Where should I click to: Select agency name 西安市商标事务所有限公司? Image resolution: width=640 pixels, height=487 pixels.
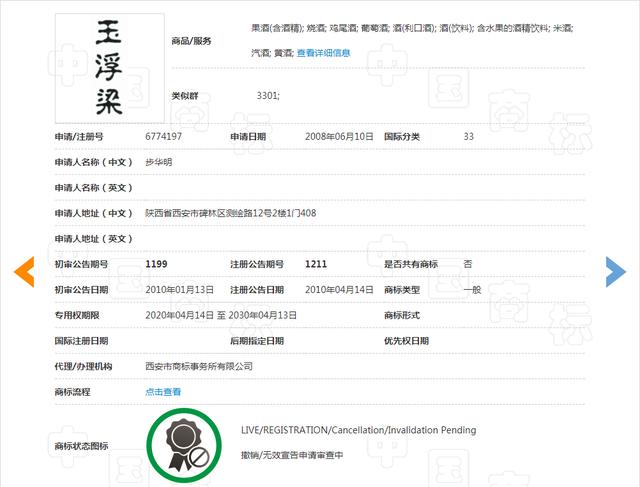(x=199, y=366)
